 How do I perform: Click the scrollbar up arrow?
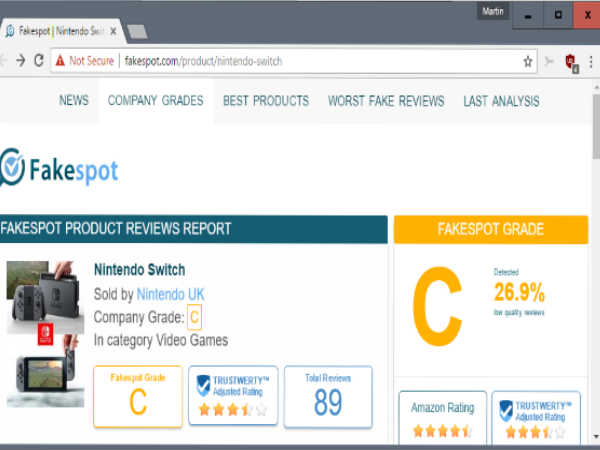click(x=596, y=87)
